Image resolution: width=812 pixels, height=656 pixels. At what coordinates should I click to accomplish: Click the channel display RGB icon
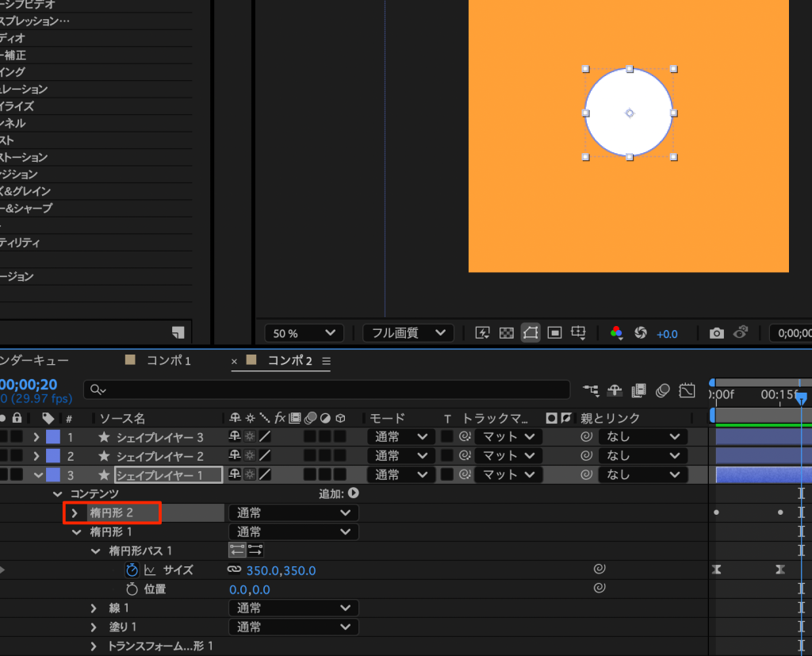pos(616,333)
